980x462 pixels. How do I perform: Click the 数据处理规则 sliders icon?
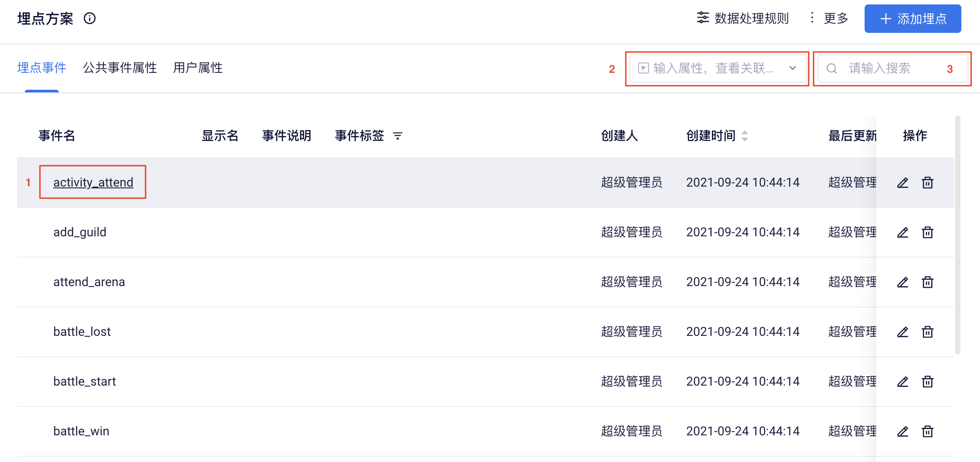tap(703, 18)
